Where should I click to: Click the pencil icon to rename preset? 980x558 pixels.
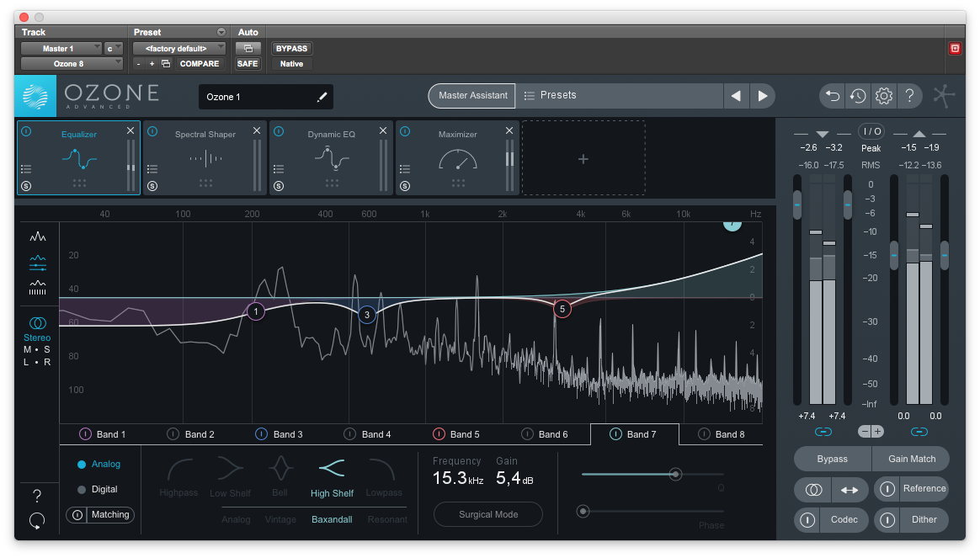point(322,97)
